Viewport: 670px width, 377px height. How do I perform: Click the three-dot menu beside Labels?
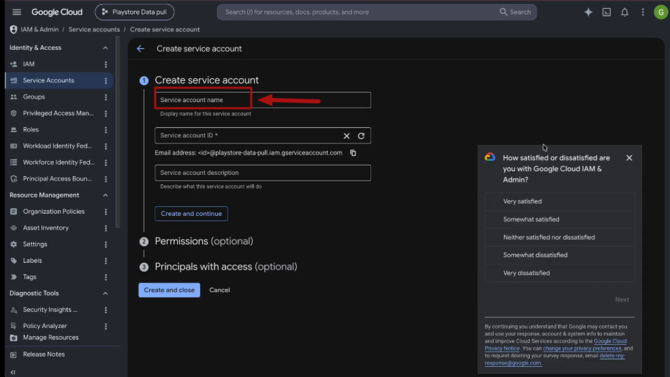(x=106, y=261)
